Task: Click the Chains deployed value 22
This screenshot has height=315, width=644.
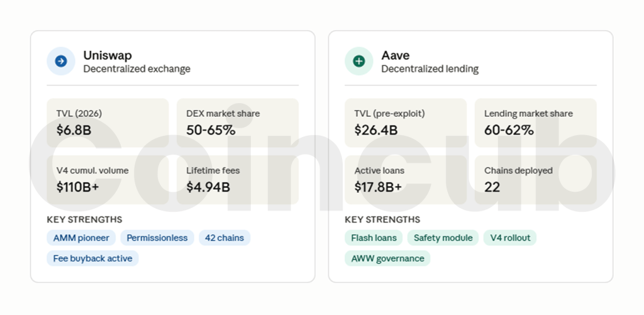Action: [x=492, y=187]
